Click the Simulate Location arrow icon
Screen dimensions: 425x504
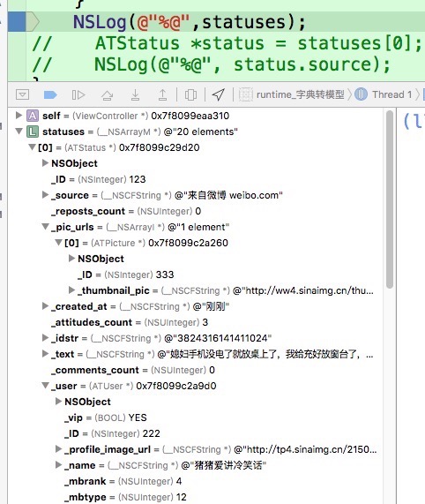(219, 94)
